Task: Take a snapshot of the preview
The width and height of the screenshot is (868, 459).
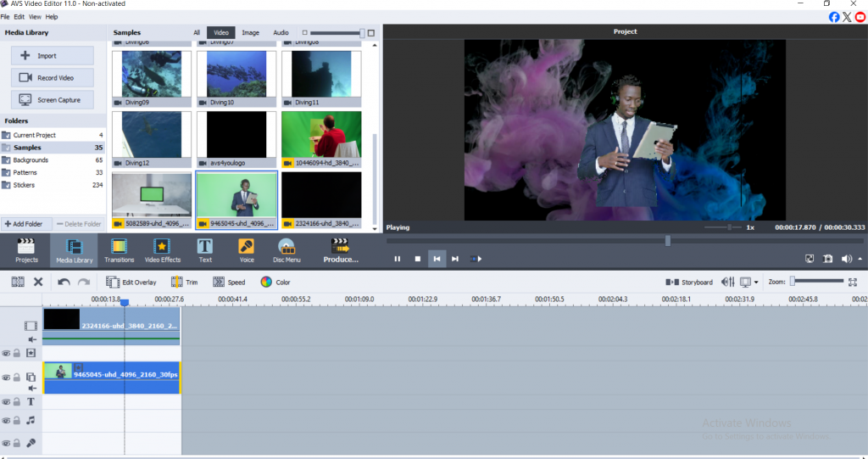Action: click(x=828, y=259)
